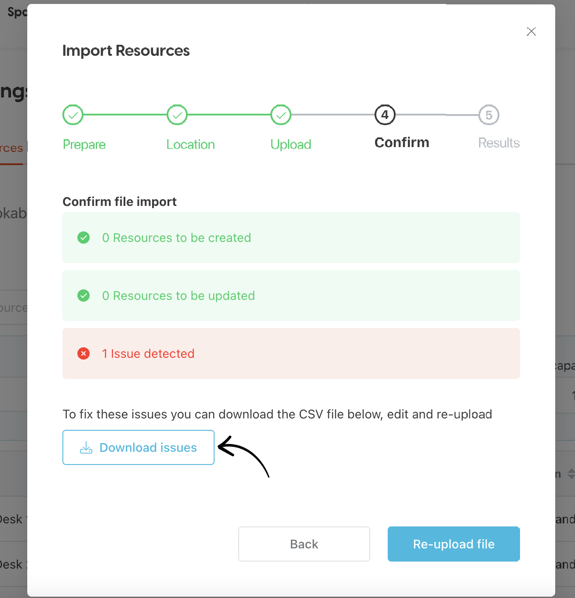Open the Location step label
The height and width of the screenshot is (598, 575).
tap(191, 145)
